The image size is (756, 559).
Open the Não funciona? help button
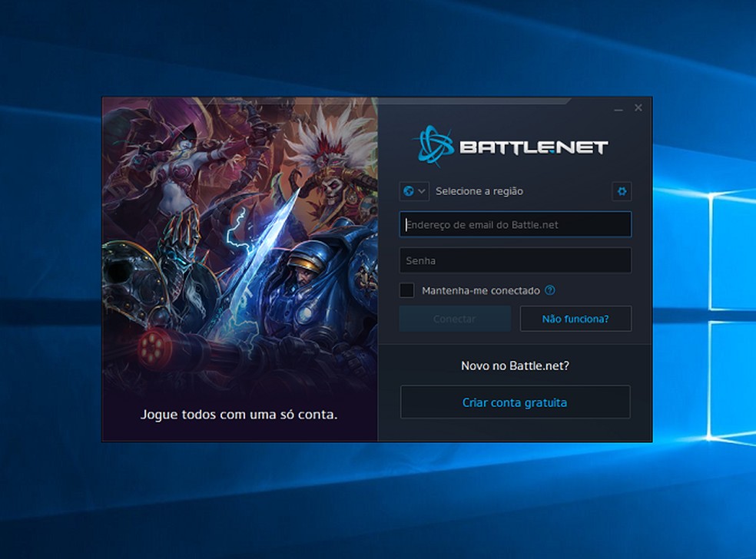click(x=575, y=319)
